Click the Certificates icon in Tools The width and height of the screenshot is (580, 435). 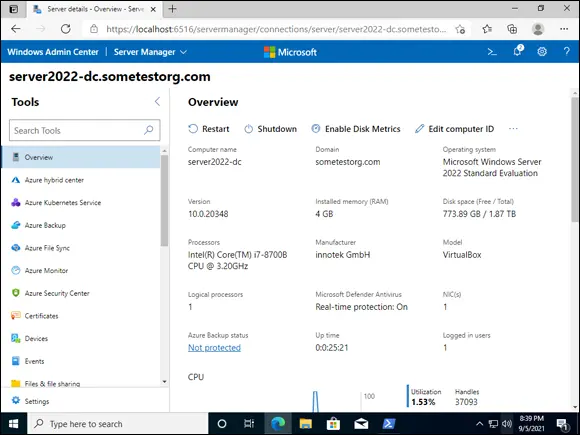tap(16, 316)
